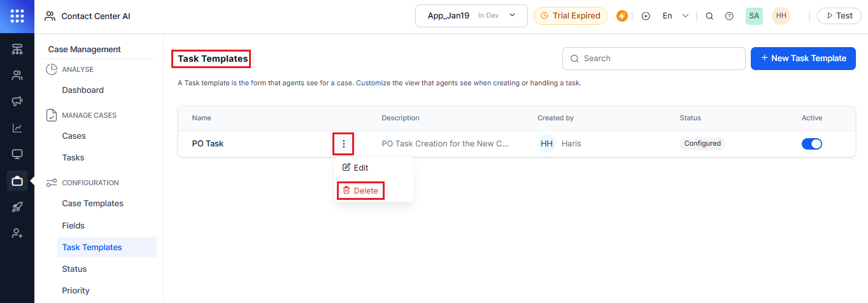
Task: Open the En language dropdown
Action: tap(675, 16)
